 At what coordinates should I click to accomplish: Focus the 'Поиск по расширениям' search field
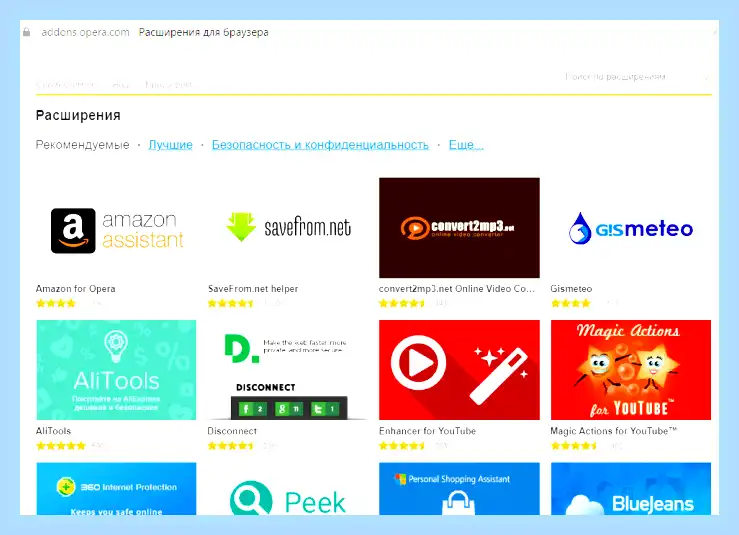coord(637,76)
